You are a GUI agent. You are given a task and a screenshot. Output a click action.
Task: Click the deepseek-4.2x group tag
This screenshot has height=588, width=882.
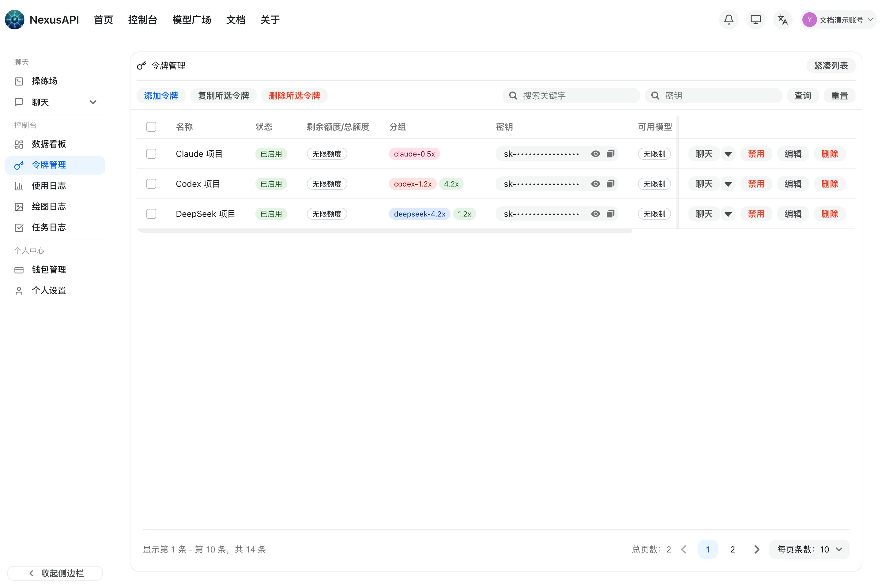(420, 214)
